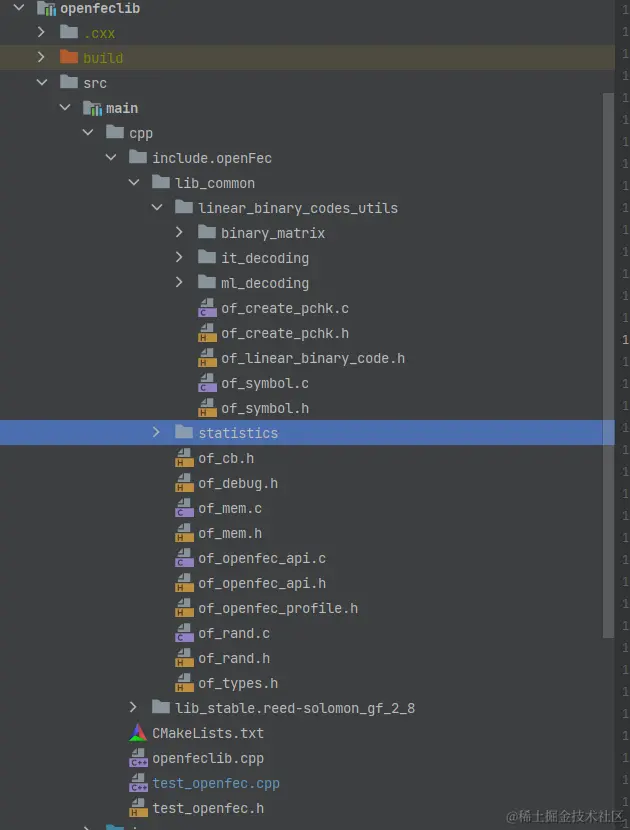Image resolution: width=630 pixels, height=830 pixels.
Task: Click the header icon of of_create_pchk.h
Action: pos(207,332)
